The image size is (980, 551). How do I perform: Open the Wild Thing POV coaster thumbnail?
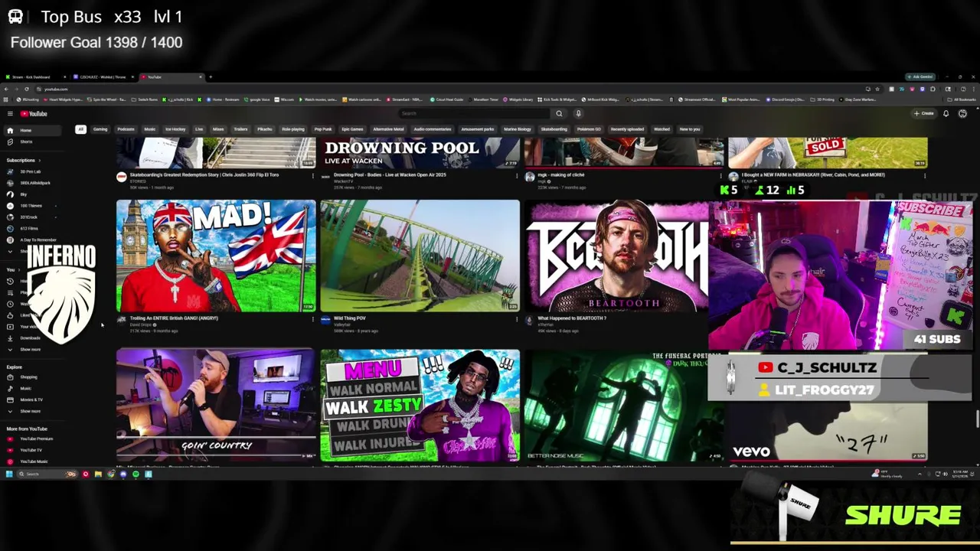pyautogui.click(x=420, y=256)
